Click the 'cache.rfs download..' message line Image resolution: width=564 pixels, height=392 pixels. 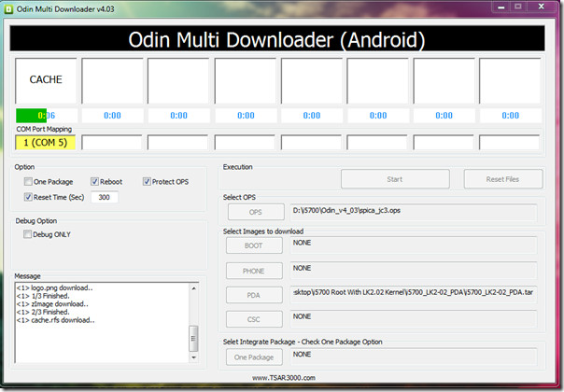click(x=55, y=320)
